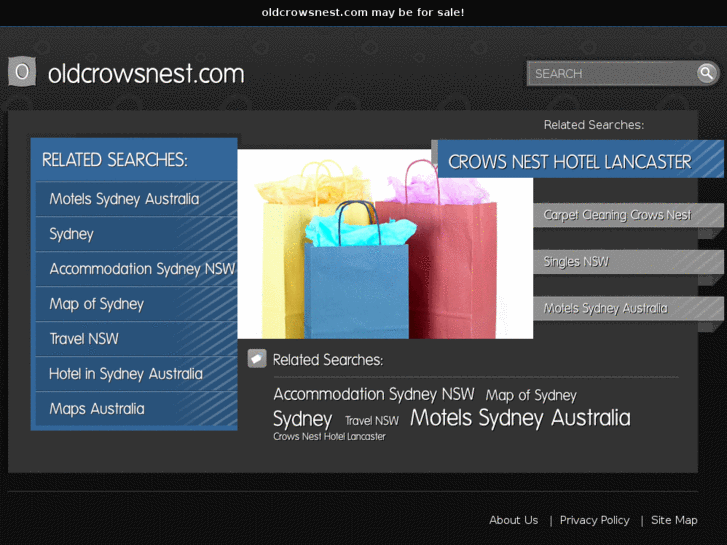
Task: Open Accommodation Sydney NSW sidebar link
Action: [141, 269]
